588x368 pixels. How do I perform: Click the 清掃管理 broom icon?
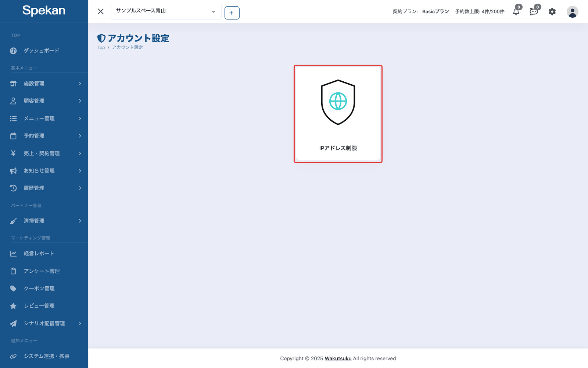(x=13, y=221)
